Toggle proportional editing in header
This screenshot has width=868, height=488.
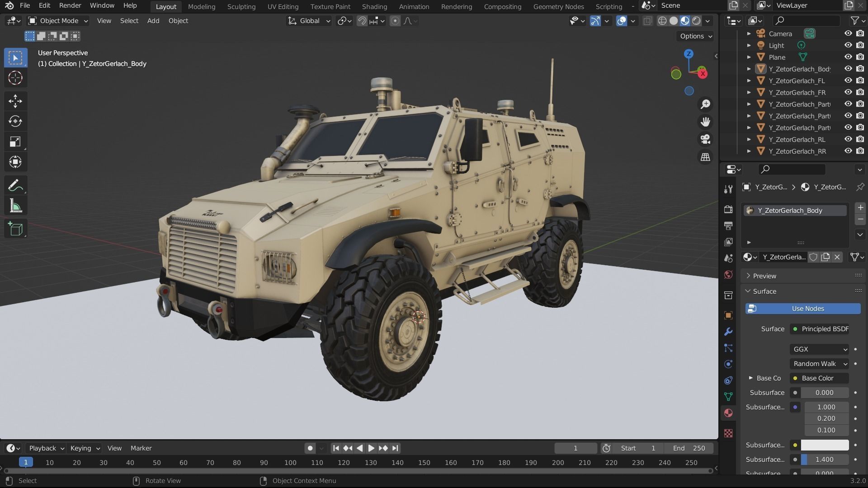[395, 21]
